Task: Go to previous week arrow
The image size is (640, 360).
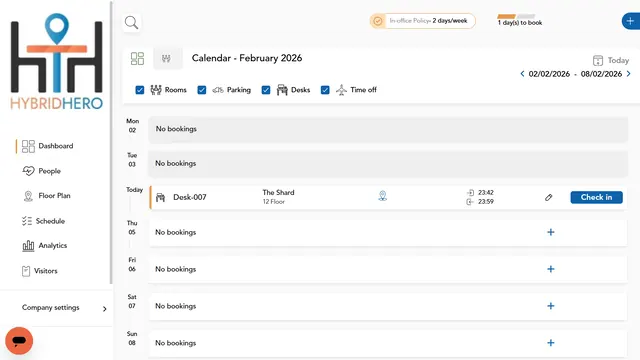Action: click(x=522, y=74)
